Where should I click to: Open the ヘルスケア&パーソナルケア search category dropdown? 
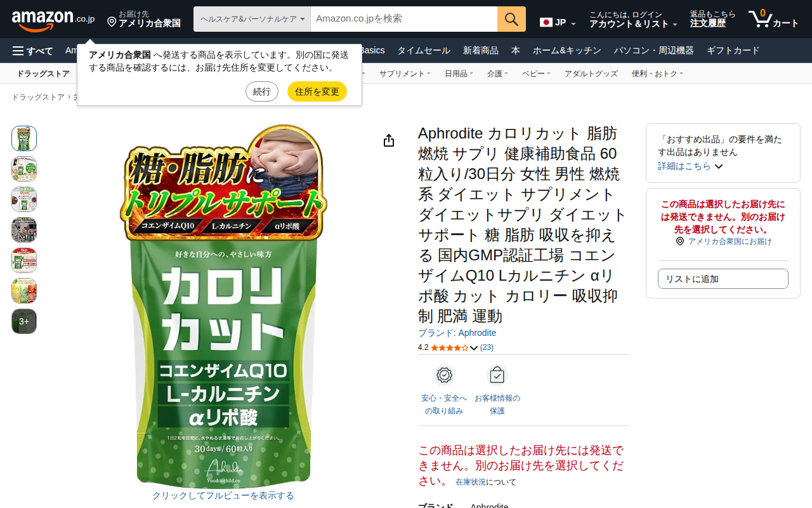tap(252, 19)
